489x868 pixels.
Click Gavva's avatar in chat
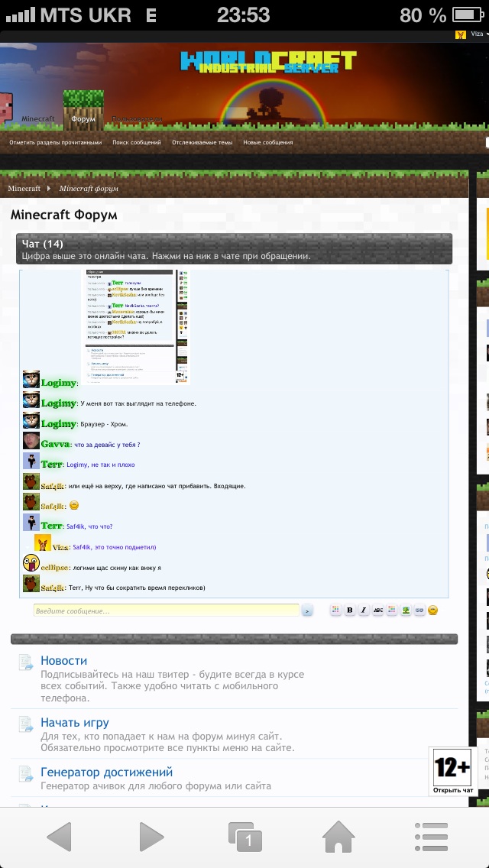tap(31, 441)
